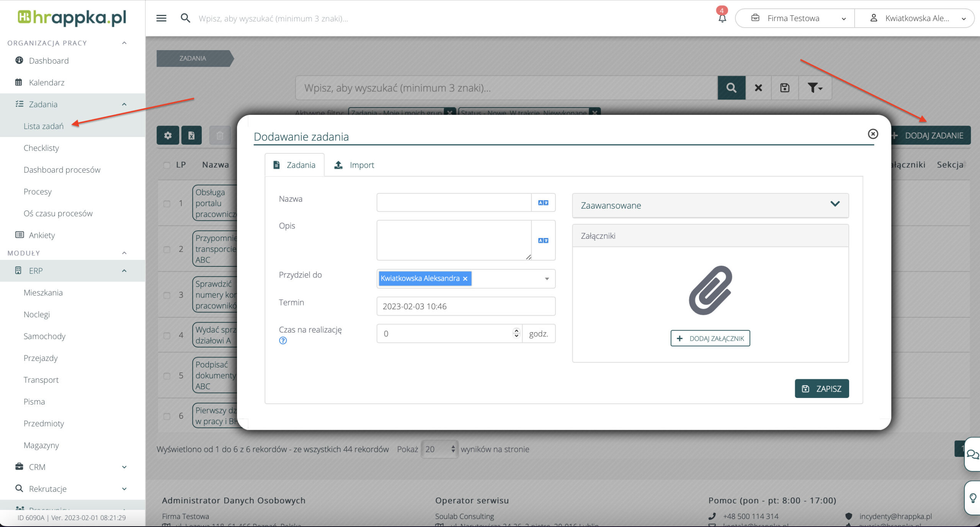The width and height of the screenshot is (980, 527).
Task: Open the Przydziel do dropdown
Action: coord(547,279)
